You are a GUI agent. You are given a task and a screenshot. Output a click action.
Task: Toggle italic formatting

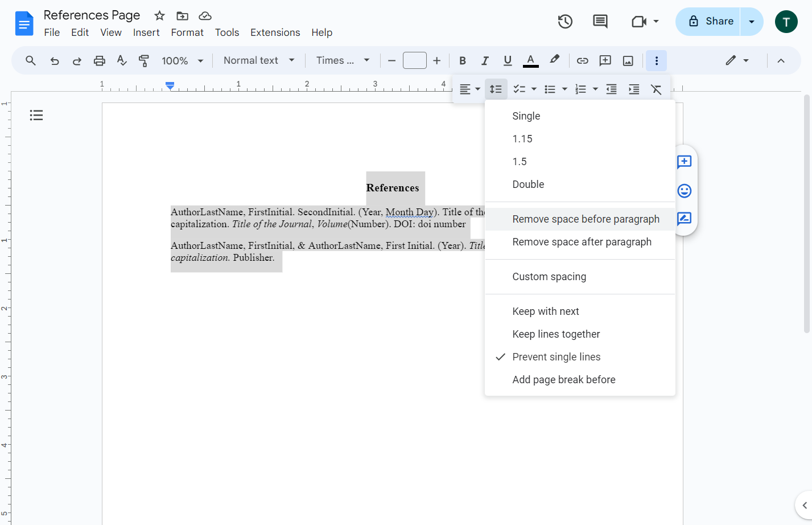[x=485, y=60]
